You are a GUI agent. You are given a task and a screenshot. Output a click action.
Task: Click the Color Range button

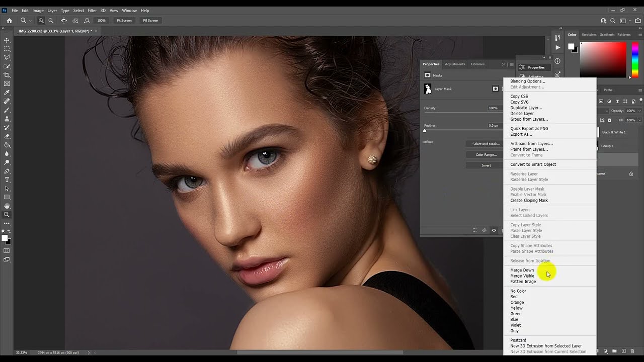(x=485, y=154)
